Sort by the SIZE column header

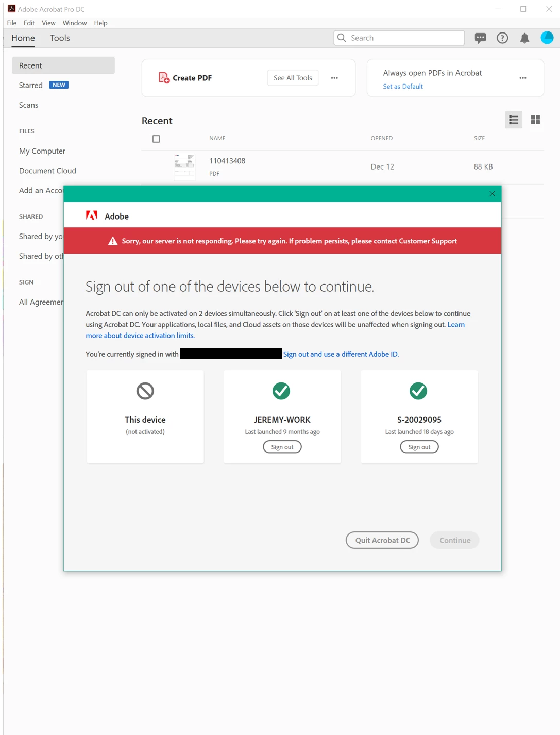point(479,138)
